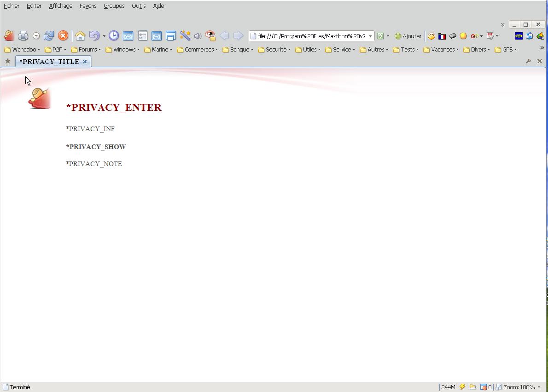Screen dimensions: 548x392
Task: Open the Fichier menu
Action: pos(12,6)
